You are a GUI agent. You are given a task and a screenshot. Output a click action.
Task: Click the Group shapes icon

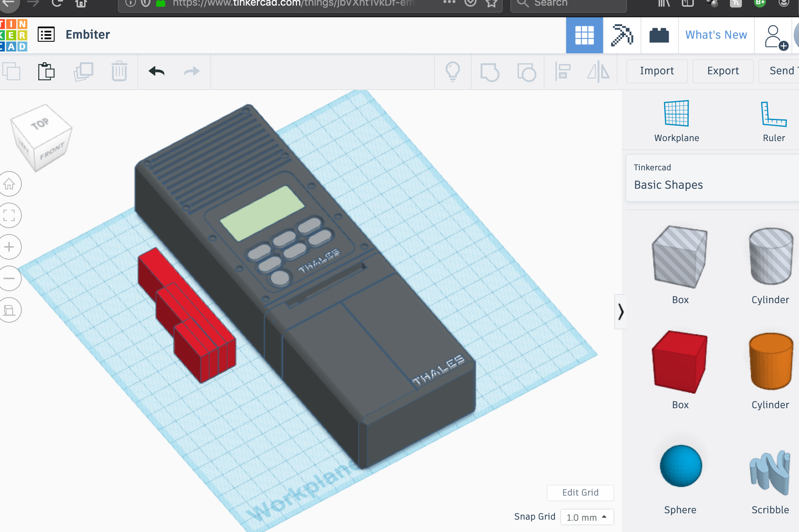coord(490,72)
